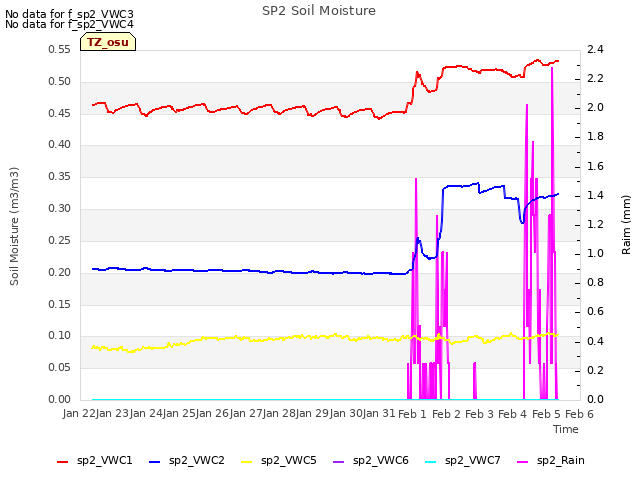This screenshot has height=480, width=640.
Task: Click the 0.55 left axis value
Action: coord(60,49)
